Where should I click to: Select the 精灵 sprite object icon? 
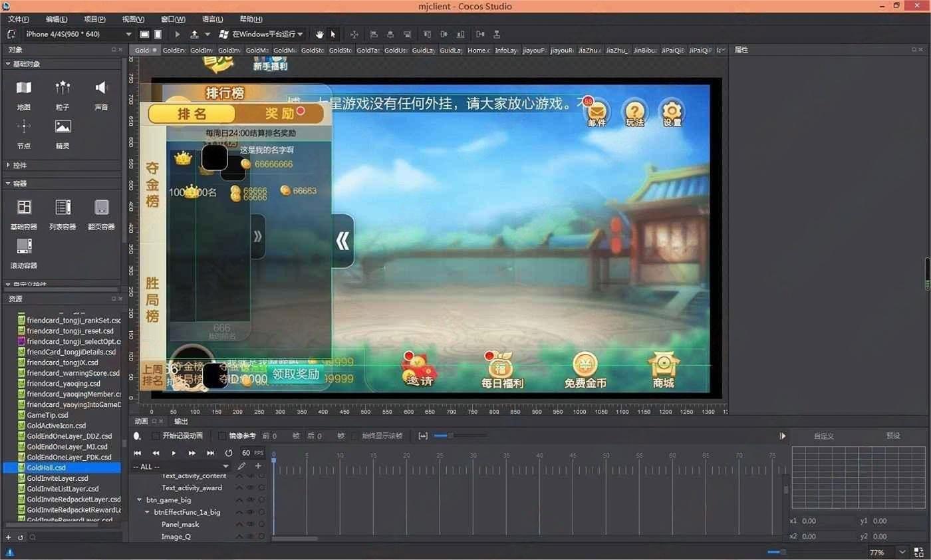63,127
